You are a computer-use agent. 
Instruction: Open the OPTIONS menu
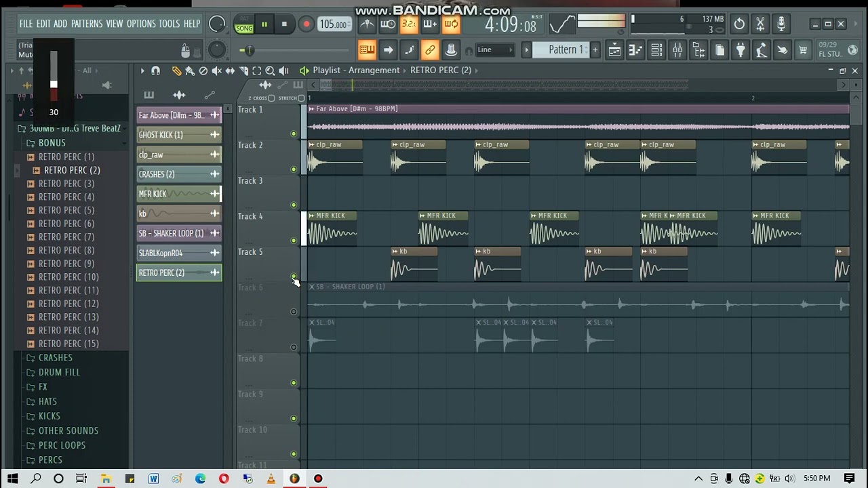[x=141, y=24]
